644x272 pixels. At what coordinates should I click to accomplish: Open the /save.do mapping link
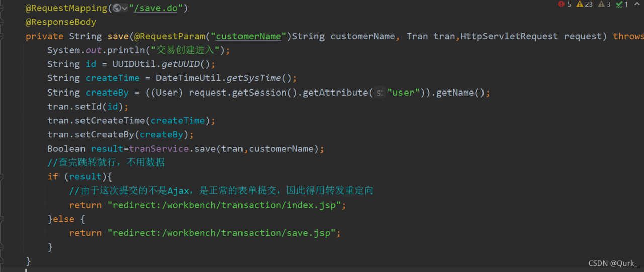coord(158,8)
